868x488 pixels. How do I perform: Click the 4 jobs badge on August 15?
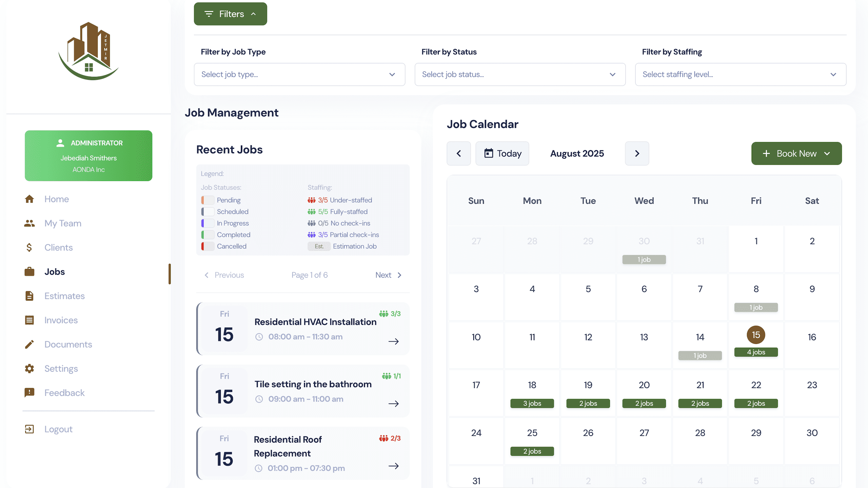(756, 352)
